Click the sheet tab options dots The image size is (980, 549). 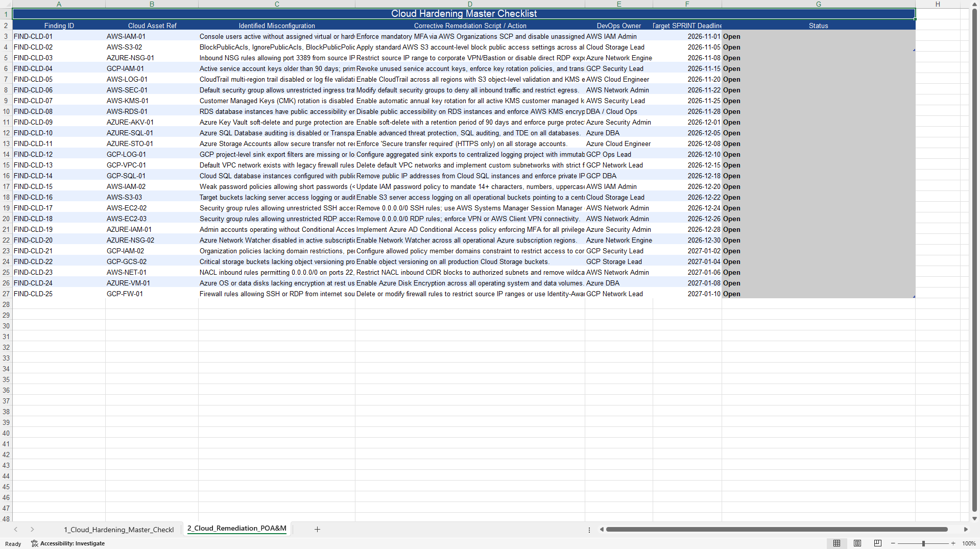[x=589, y=530]
